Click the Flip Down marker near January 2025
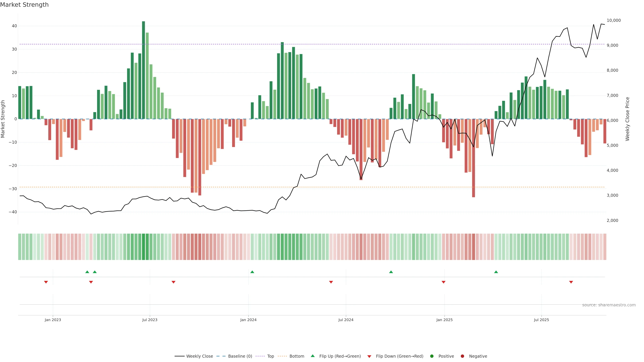The image size is (644, 362). tap(443, 282)
